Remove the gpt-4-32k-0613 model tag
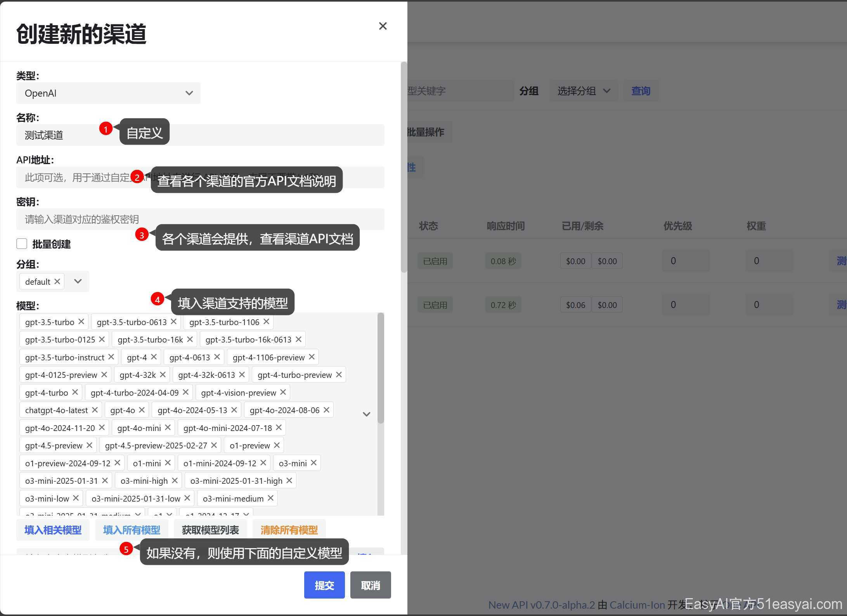Image resolution: width=847 pixels, height=616 pixels. (242, 375)
